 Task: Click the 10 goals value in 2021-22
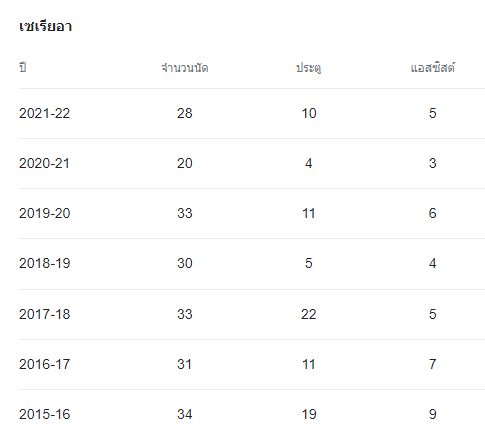[x=309, y=113]
